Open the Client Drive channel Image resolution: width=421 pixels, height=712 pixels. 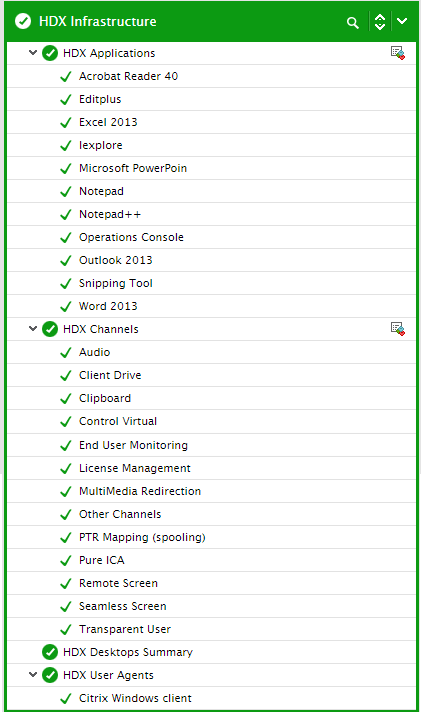click(x=110, y=375)
